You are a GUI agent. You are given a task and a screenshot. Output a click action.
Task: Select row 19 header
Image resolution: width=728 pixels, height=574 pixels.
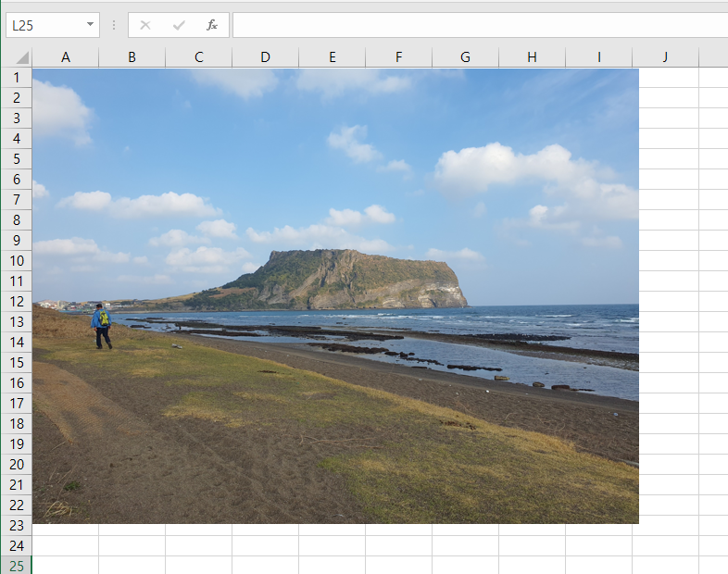[17, 444]
